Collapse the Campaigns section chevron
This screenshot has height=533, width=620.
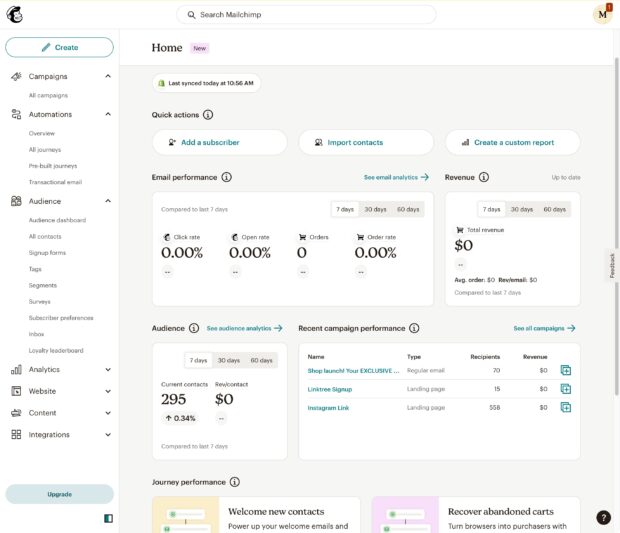coord(108,76)
